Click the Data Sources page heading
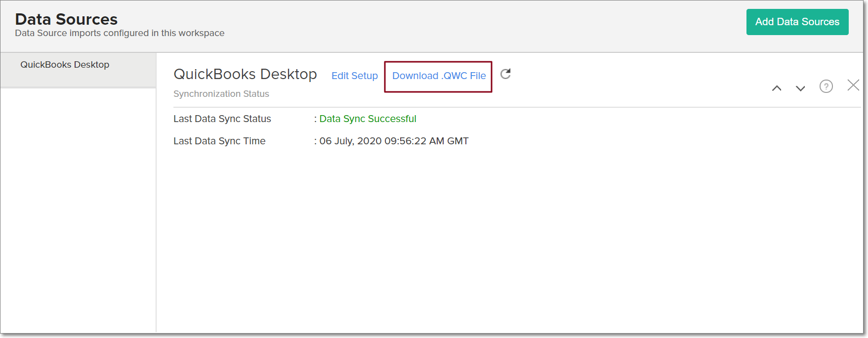The width and height of the screenshot is (868, 338). pos(66,19)
